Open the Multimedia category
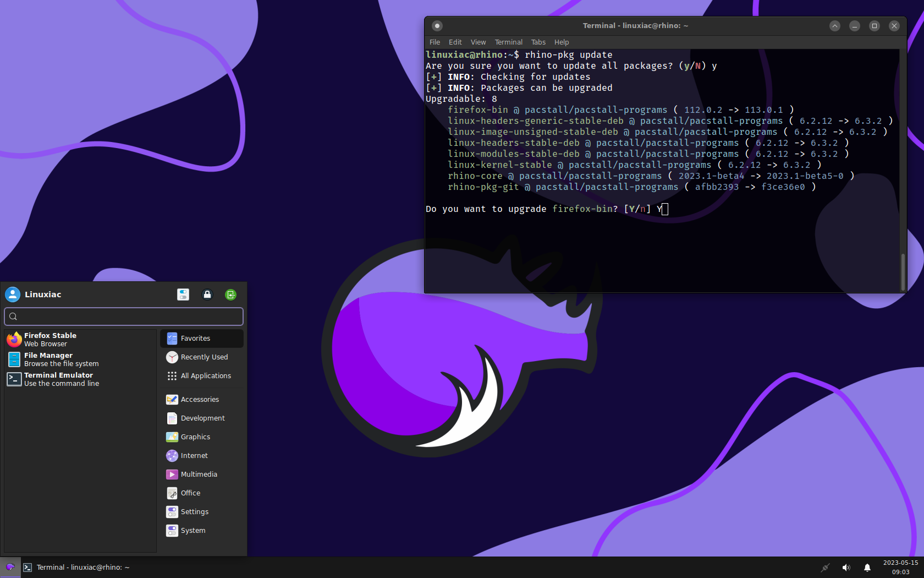The width and height of the screenshot is (924, 578). coord(202,475)
